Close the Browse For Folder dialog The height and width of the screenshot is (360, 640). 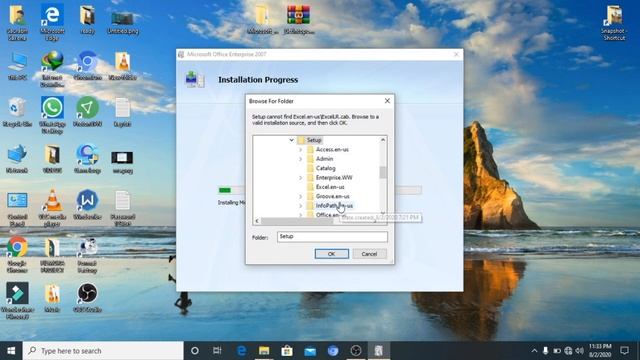pos(387,101)
